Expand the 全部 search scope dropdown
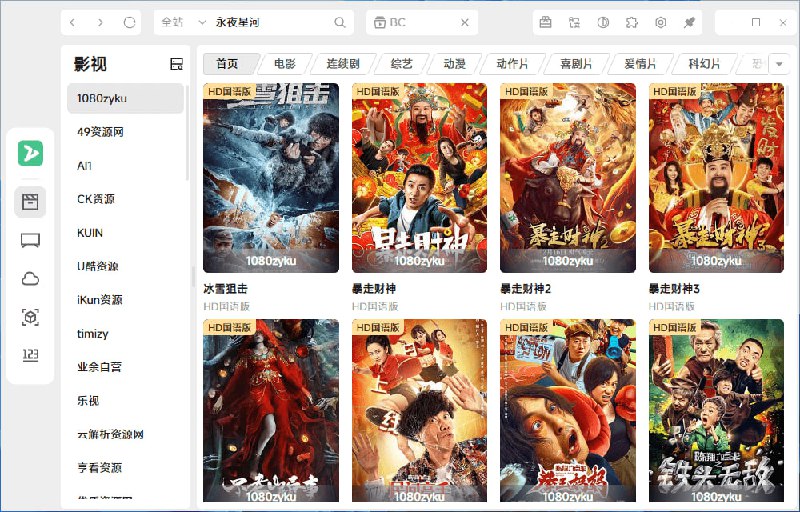800x512 pixels. 184,22
